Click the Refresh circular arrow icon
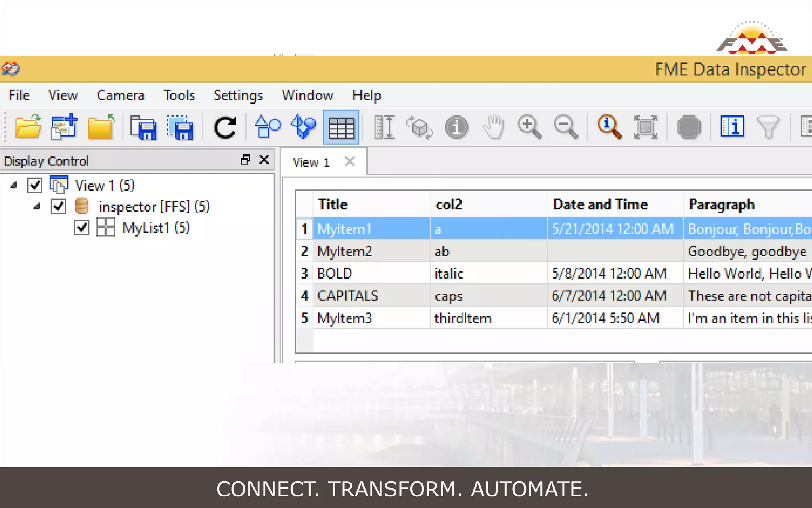This screenshot has height=508, width=812. point(225,127)
